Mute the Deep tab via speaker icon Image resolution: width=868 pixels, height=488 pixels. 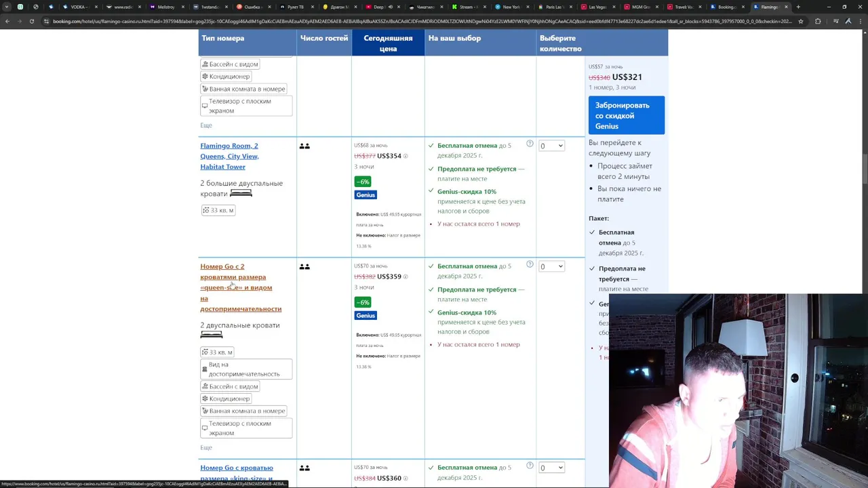click(x=390, y=7)
